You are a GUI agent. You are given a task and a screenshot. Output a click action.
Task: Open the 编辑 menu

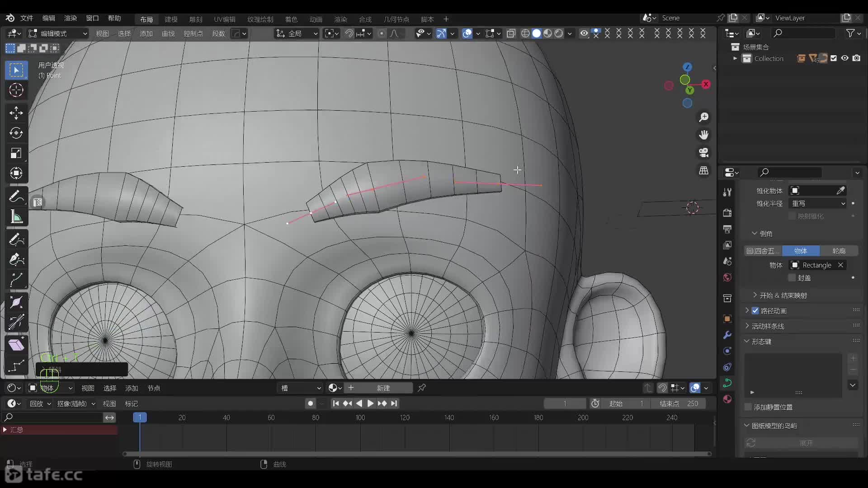48,18
